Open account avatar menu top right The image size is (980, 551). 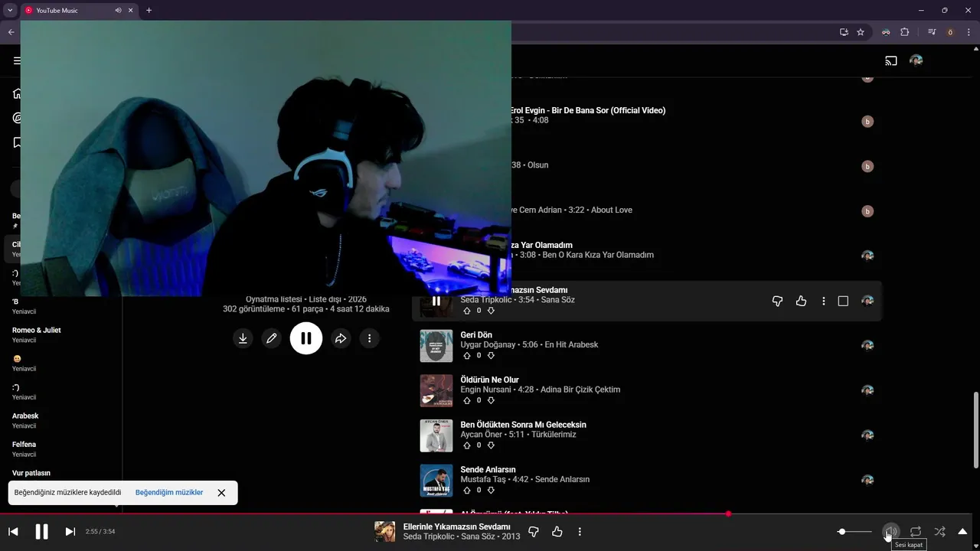point(916,60)
